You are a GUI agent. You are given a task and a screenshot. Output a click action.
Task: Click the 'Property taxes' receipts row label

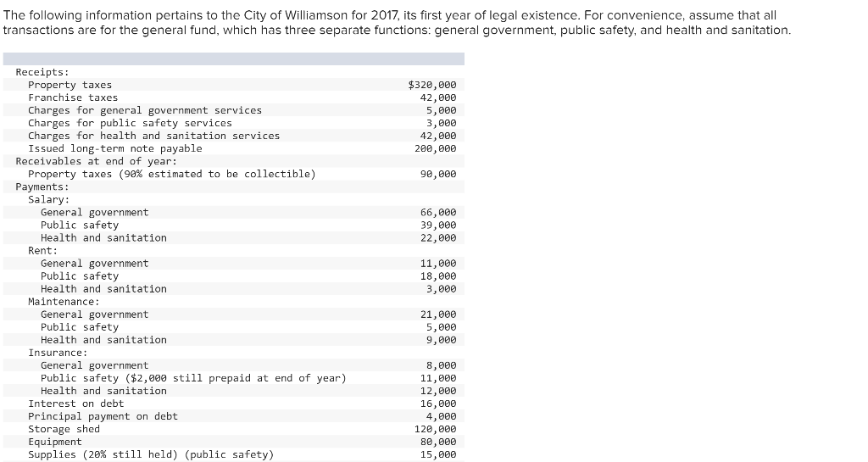pos(70,85)
